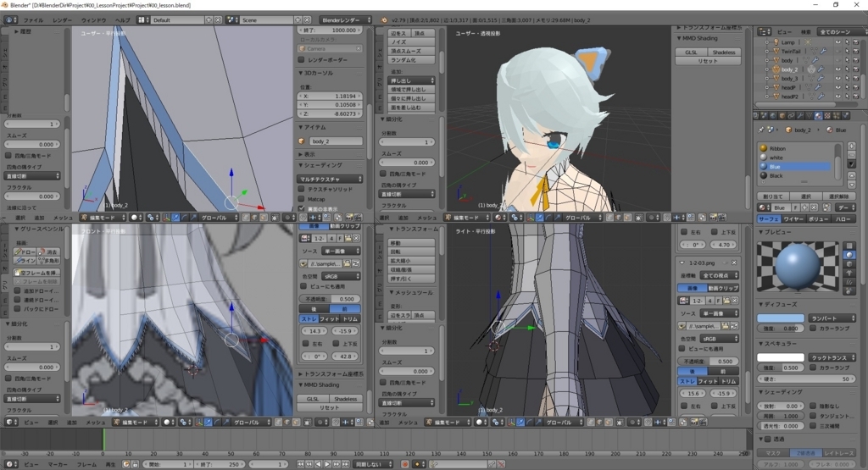Click the 選択解除 (Deselect) button
The height and width of the screenshot is (470, 868).
point(839,196)
